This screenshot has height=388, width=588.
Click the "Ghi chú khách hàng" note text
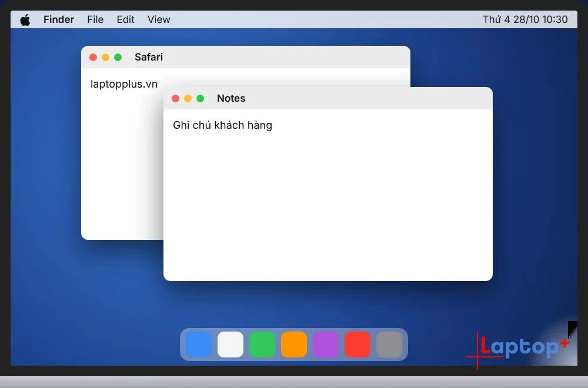[222, 125]
